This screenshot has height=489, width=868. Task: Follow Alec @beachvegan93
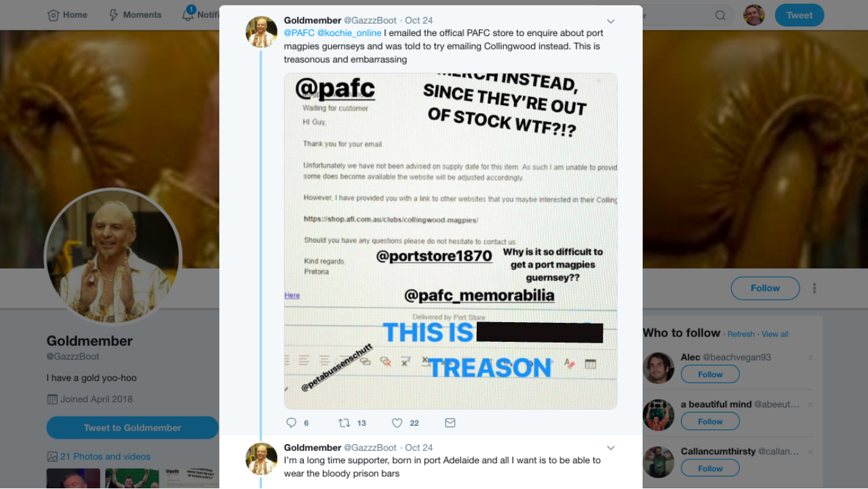pos(710,374)
